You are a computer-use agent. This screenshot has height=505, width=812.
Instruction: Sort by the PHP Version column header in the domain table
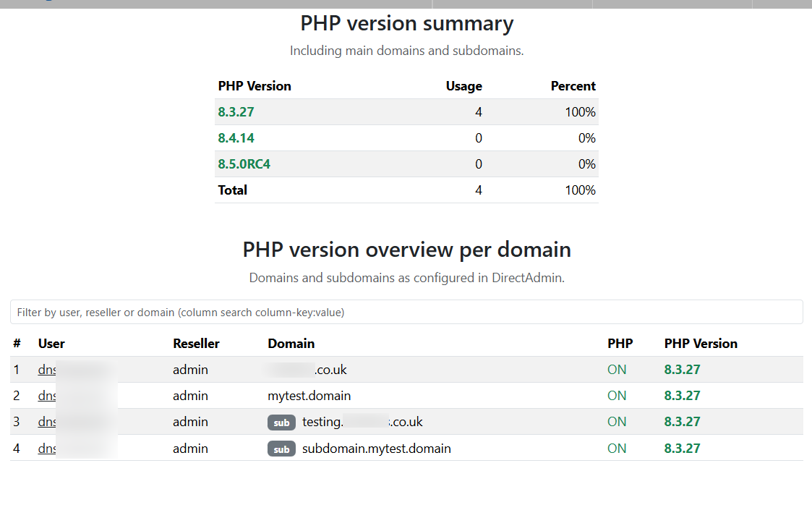click(x=701, y=344)
